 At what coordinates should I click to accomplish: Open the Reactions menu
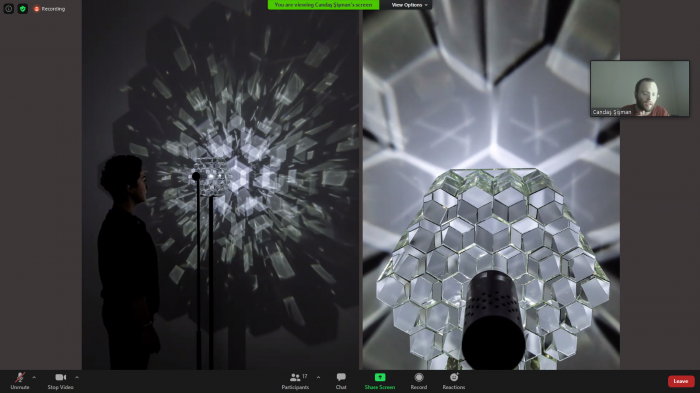[x=454, y=381]
